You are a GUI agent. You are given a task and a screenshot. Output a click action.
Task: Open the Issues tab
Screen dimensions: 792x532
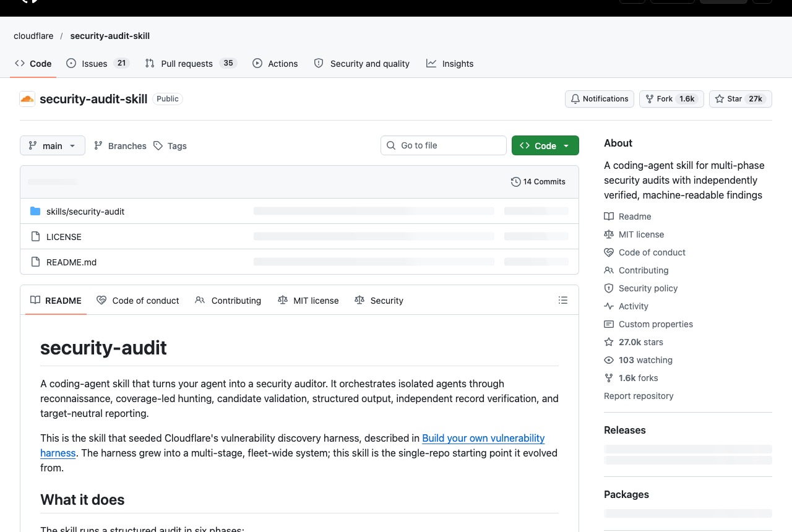pos(98,63)
